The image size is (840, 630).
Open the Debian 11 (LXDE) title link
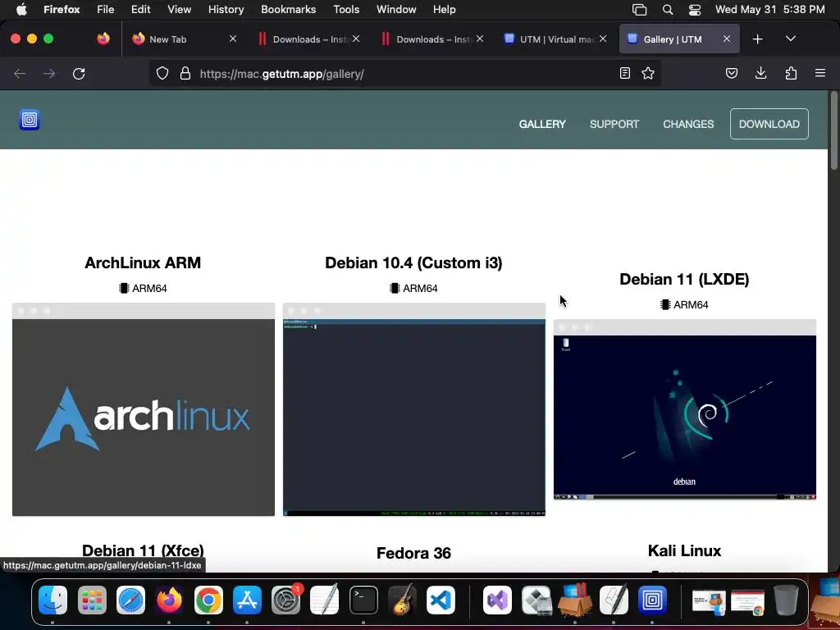click(x=684, y=279)
